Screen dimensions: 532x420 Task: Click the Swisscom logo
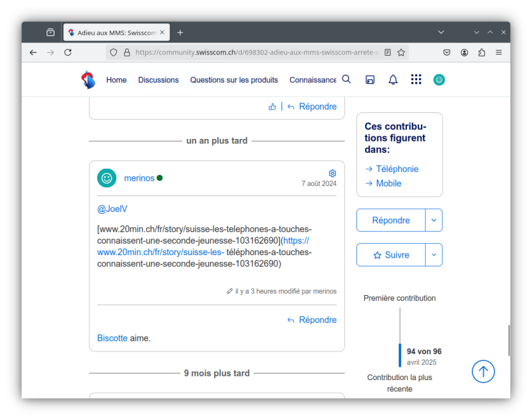[88, 80]
